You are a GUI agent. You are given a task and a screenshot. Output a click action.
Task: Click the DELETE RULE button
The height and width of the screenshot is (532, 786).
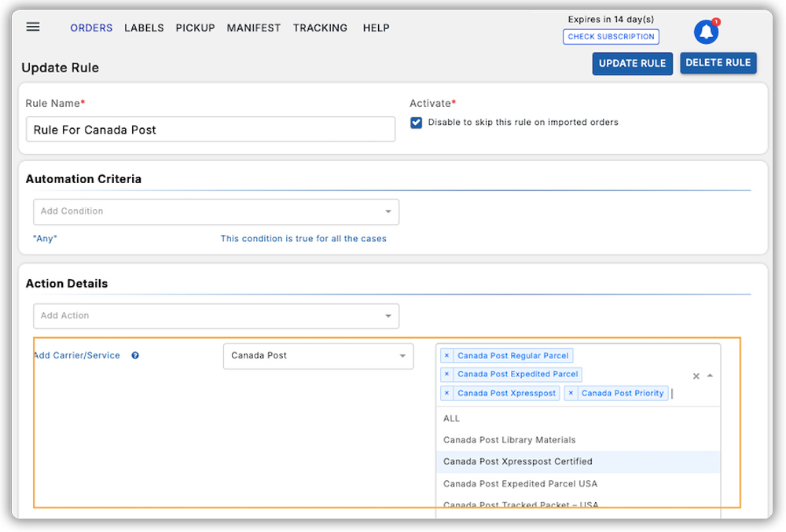pos(718,63)
